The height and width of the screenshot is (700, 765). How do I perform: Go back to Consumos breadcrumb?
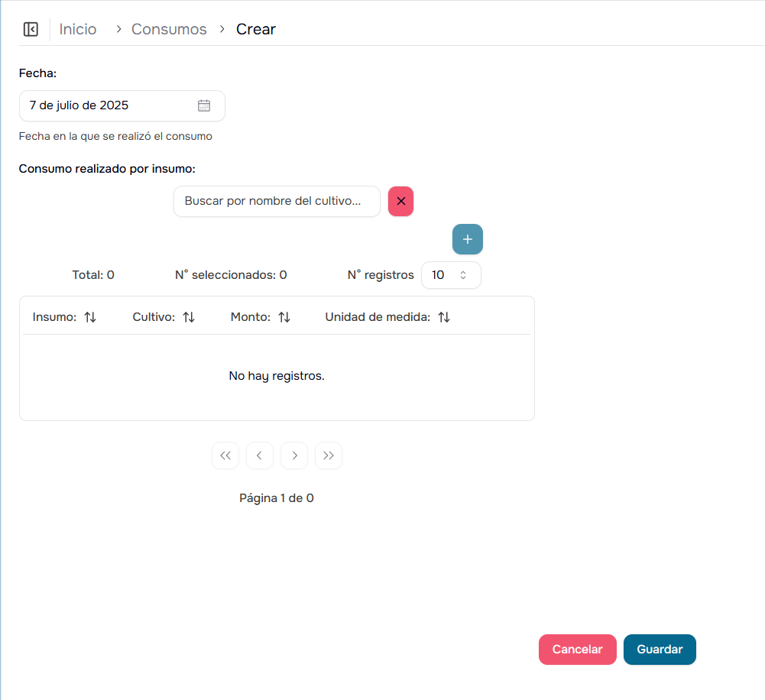click(x=169, y=29)
